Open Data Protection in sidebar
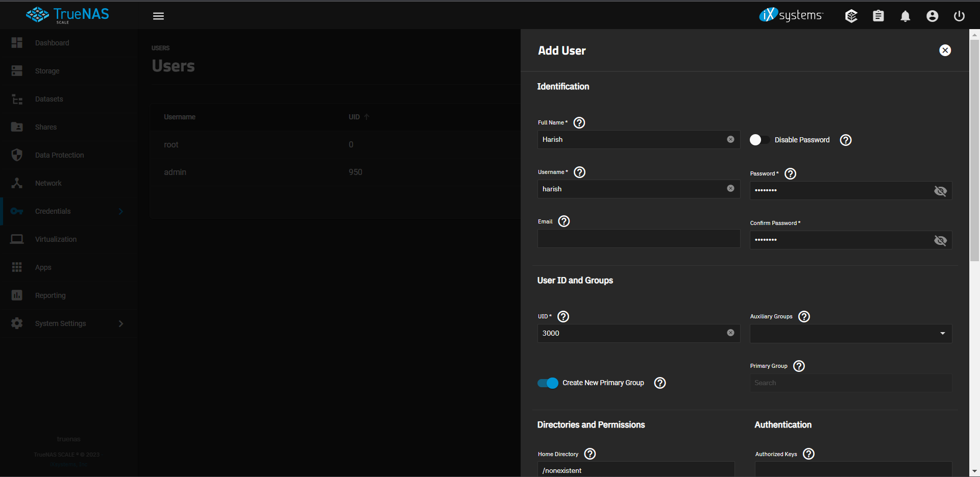The height and width of the screenshot is (477, 980). pos(68,155)
